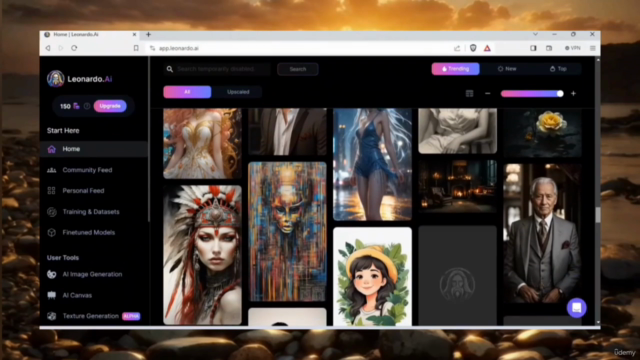
Task: Open the cartoon girl with yellow hat image
Action: point(372,276)
